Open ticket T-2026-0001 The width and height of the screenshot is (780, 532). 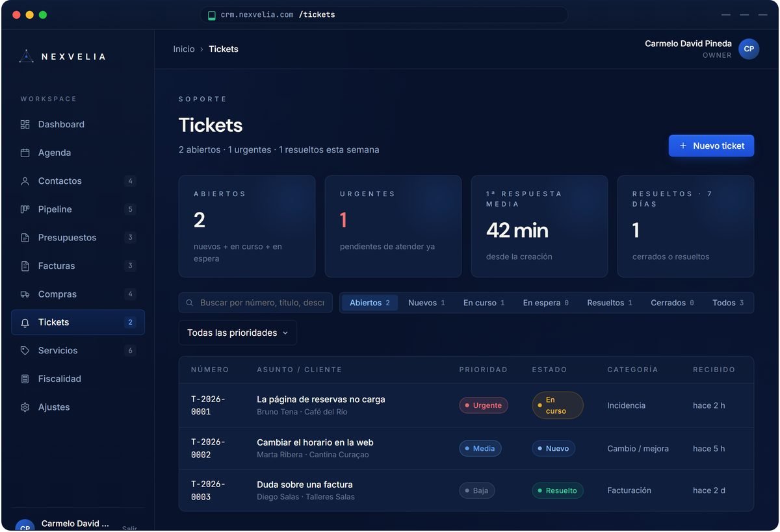coord(466,405)
